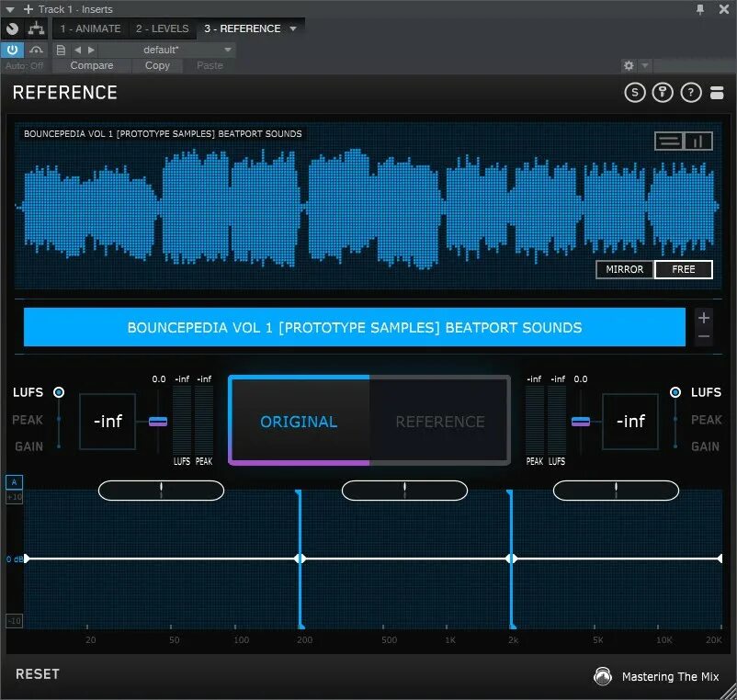Switch to bars view icon
Viewport: 737px width, 700px height.
[698, 141]
